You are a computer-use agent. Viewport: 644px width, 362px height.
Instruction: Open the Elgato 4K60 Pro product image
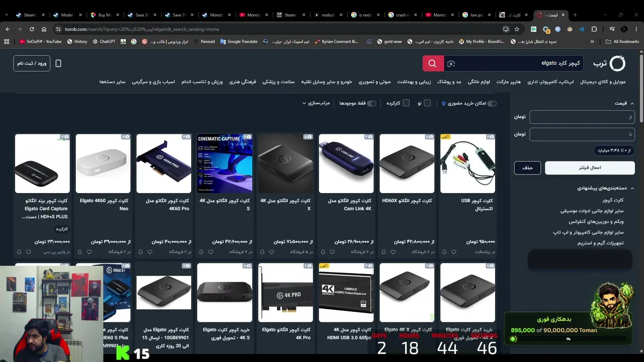coord(164,163)
